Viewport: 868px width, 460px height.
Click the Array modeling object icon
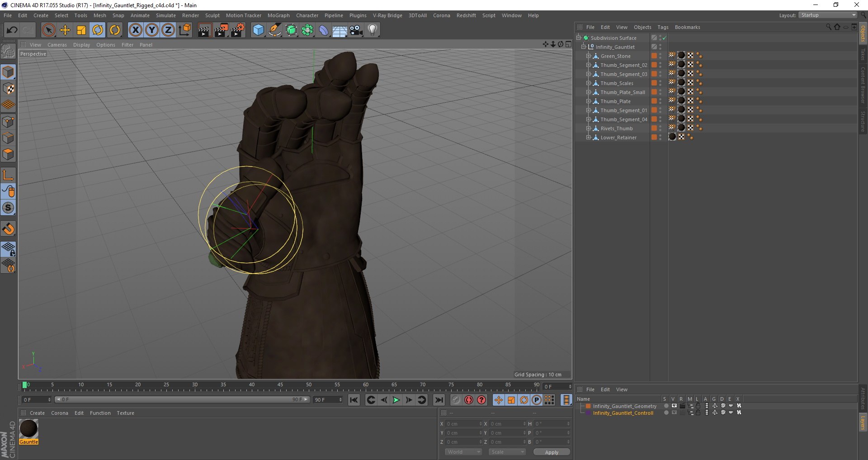pyautogui.click(x=307, y=30)
